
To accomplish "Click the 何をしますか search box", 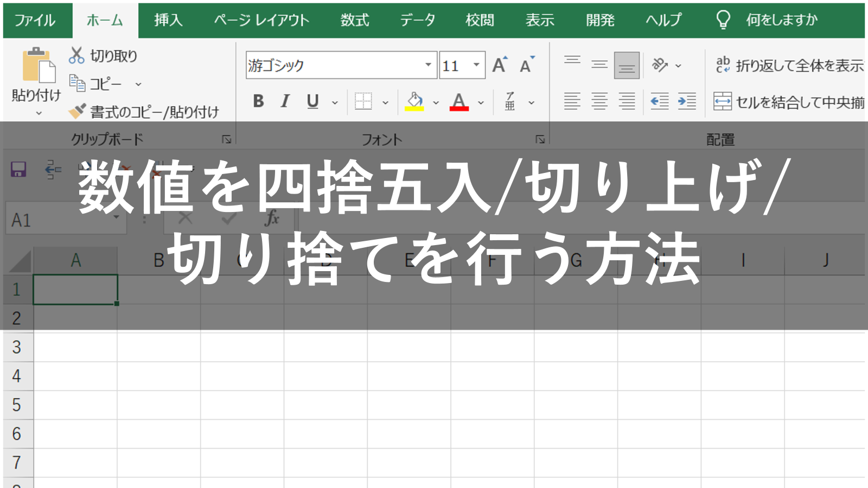I will (x=782, y=20).
